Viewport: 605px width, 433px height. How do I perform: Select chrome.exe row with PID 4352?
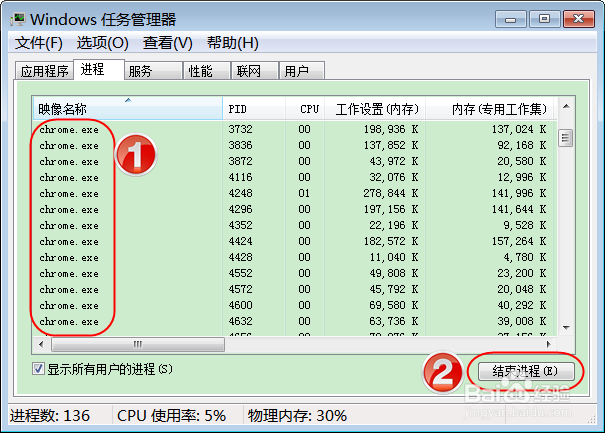pos(294,225)
